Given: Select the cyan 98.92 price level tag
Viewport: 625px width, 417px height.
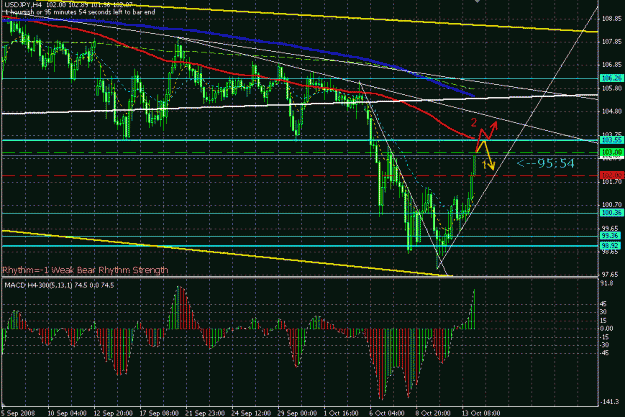Looking at the screenshot, I should (611, 246).
